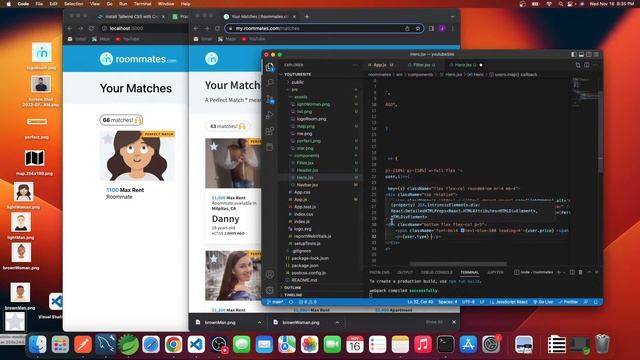Open Safari from the Dock
Screen dimensions: 640x360
151,344
